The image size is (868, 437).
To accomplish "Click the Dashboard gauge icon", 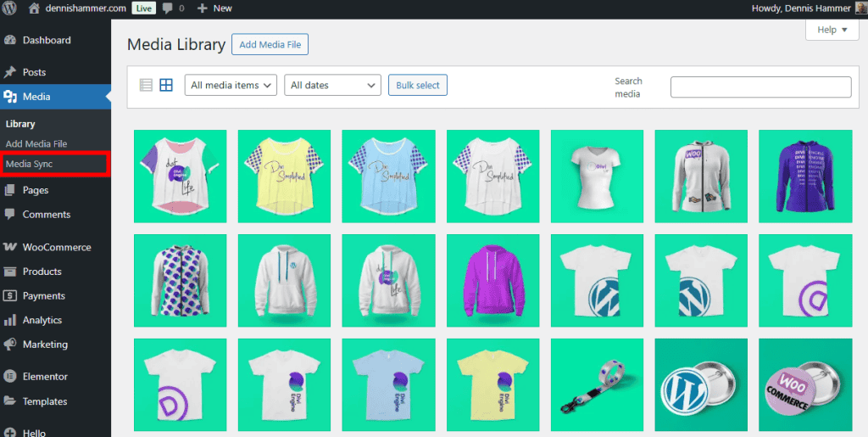I will pyautogui.click(x=9, y=40).
